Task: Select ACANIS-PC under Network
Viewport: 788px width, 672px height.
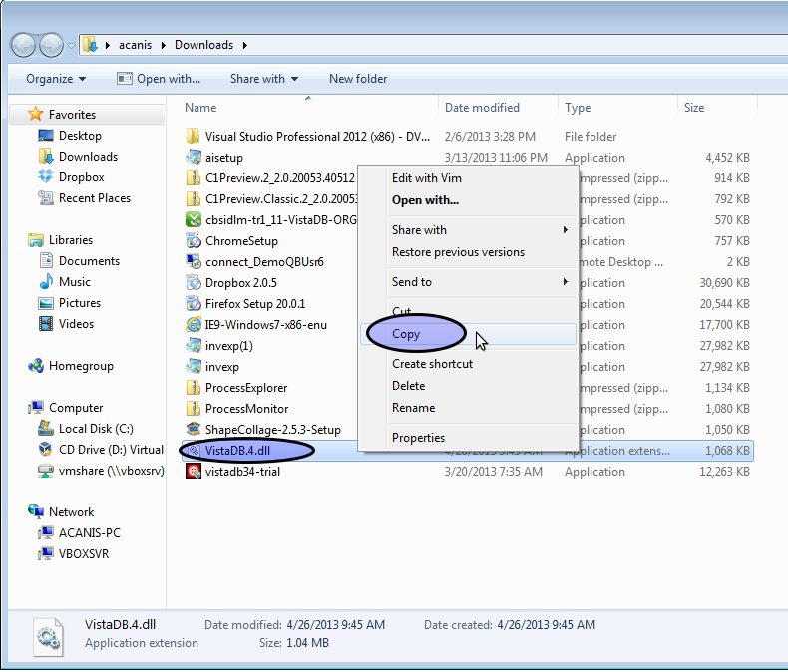Action: coord(90,533)
